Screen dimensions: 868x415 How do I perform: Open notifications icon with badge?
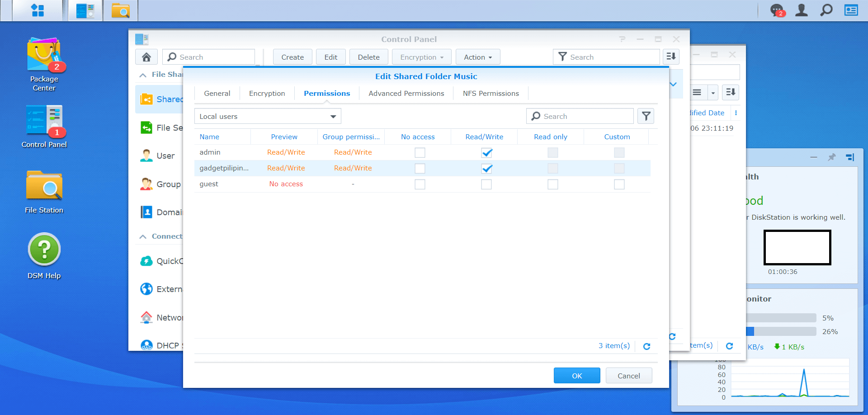pos(778,10)
